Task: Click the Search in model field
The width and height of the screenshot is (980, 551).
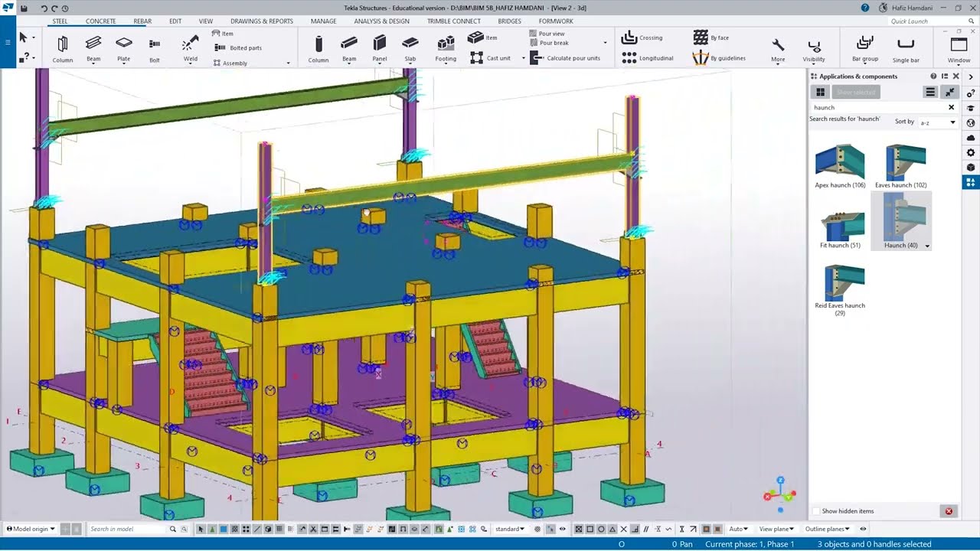Action: 128,529
